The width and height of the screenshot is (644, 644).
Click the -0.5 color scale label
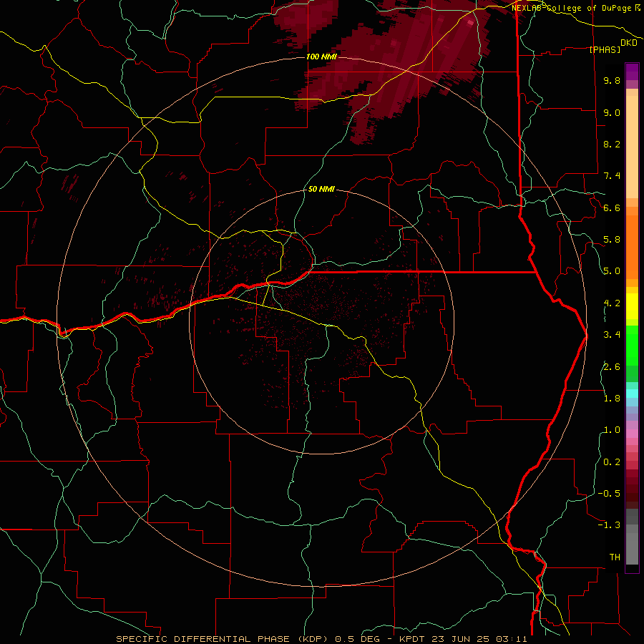[x=609, y=493]
